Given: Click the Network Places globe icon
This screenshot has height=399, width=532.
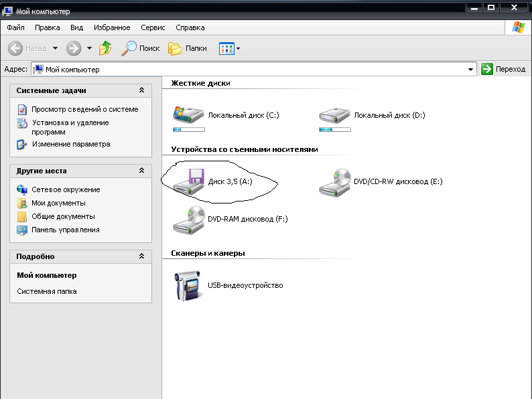Looking at the screenshot, I should (22, 190).
